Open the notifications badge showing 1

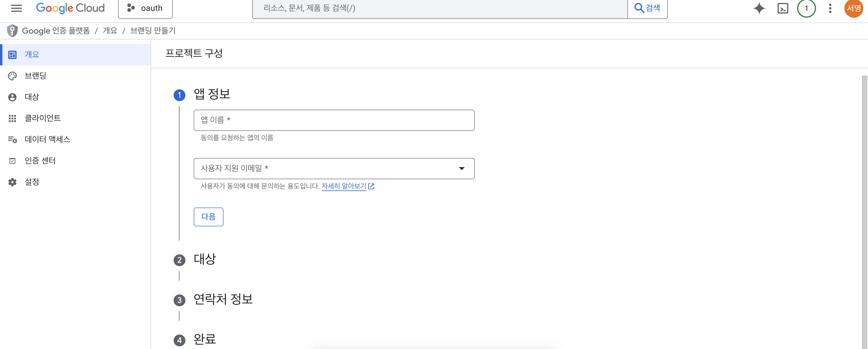click(806, 8)
